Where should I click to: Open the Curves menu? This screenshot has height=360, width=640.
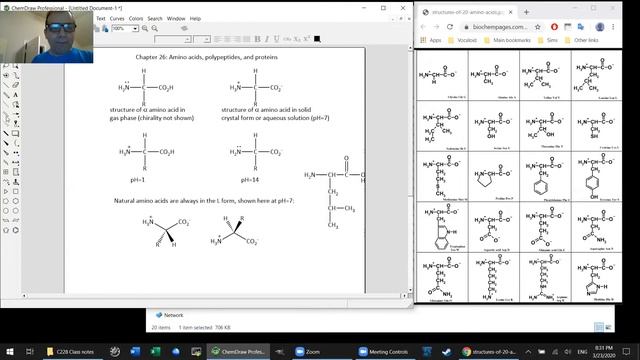pos(117,19)
